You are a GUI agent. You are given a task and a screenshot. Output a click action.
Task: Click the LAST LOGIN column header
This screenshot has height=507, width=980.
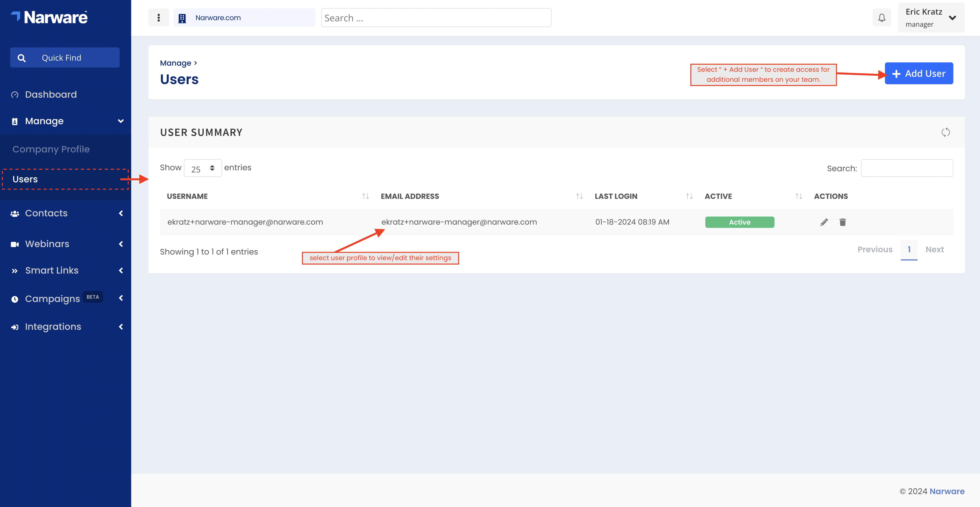click(x=616, y=196)
